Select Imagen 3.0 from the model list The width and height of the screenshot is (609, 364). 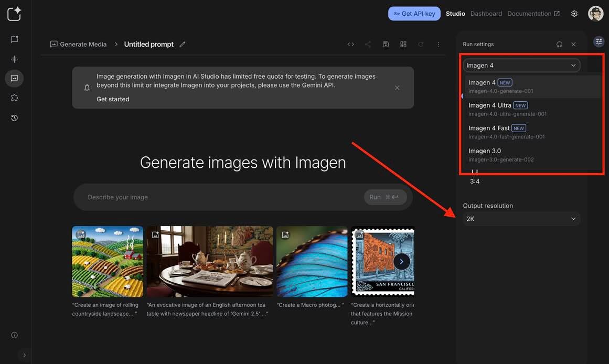point(533,155)
